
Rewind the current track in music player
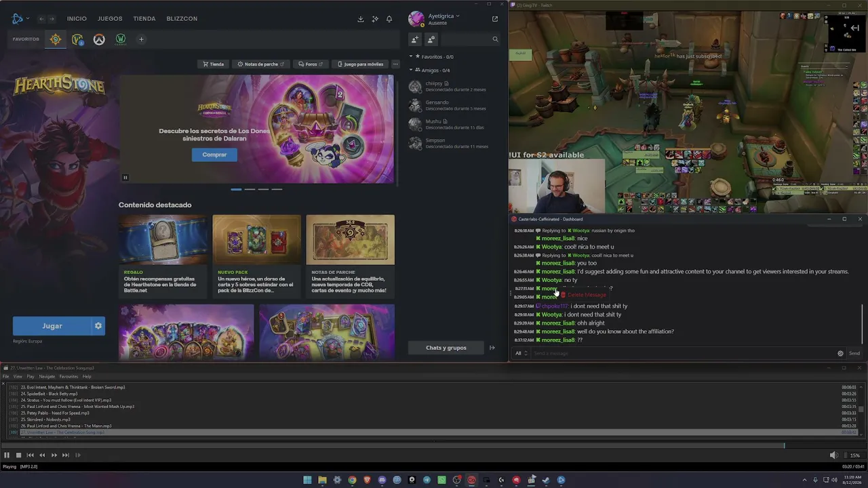42,455
